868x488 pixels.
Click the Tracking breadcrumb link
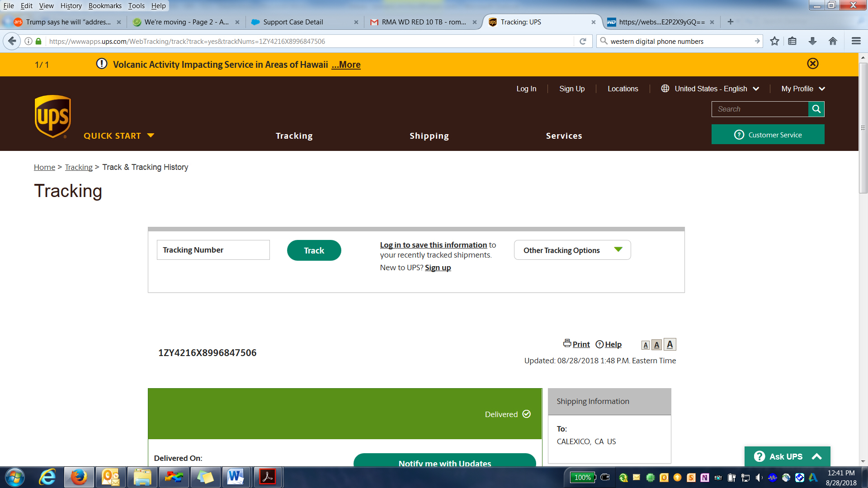[79, 167]
